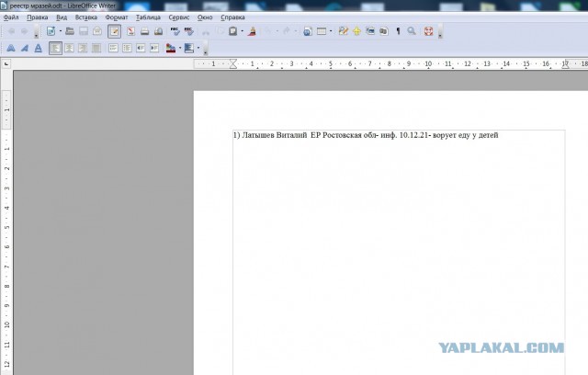Viewport: 588px width, 375px height.
Task: Expand first toolbar overflow arrow near navigation
Action: click(x=36, y=32)
